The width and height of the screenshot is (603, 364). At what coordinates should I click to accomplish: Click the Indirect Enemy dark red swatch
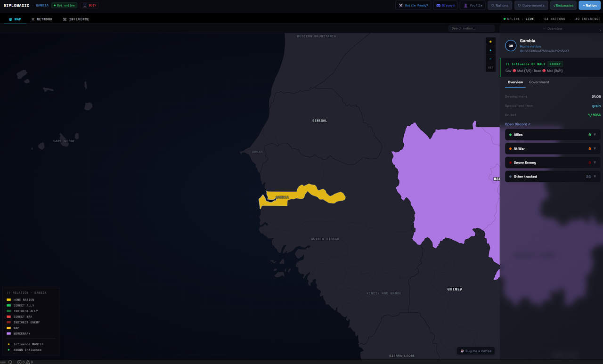[8, 323]
